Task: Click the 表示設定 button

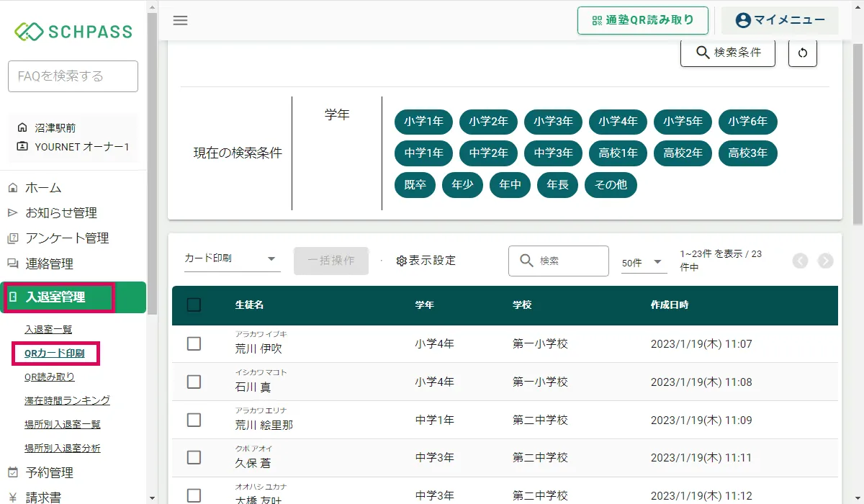Action: click(426, 261)
